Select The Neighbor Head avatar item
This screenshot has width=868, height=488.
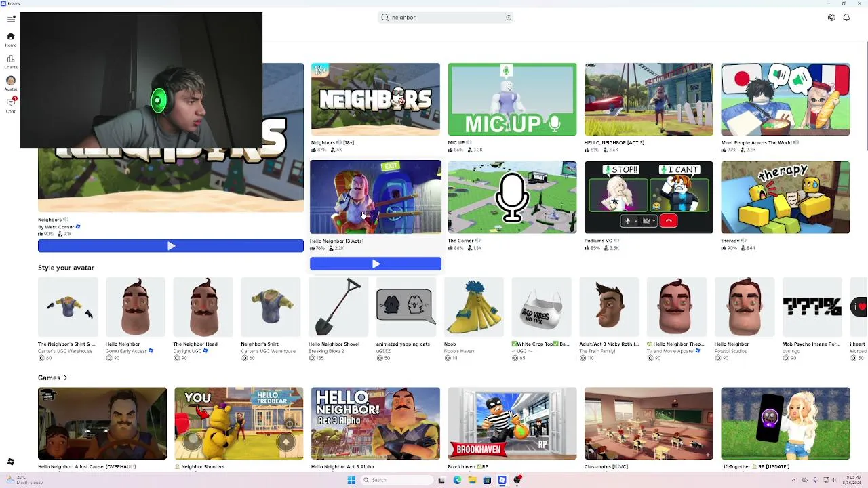[203, 307]
